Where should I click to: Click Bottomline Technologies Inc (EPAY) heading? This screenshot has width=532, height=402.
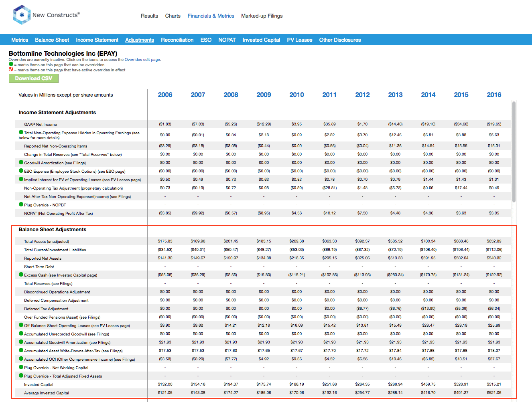click(63, 53)
